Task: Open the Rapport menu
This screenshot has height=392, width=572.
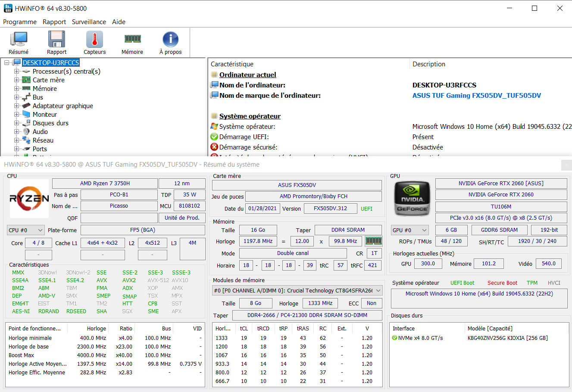Action: click(x=54, y=22)
